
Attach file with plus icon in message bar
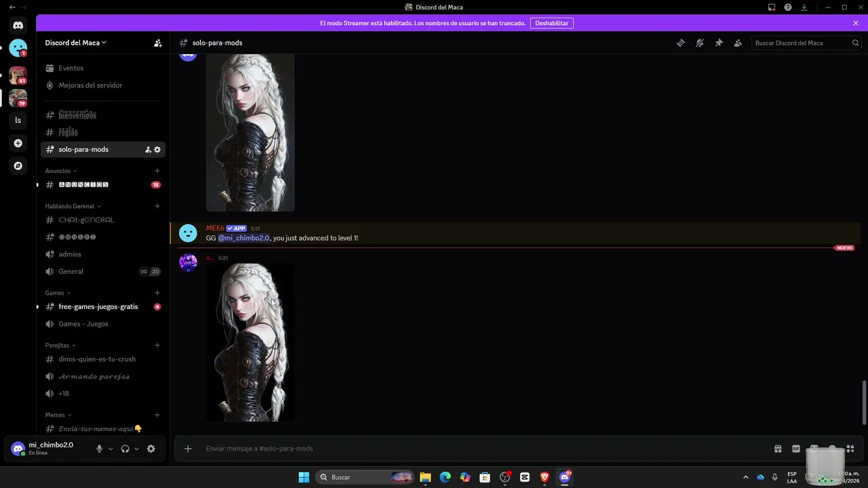pyautogui.click(x=188, y=449)
